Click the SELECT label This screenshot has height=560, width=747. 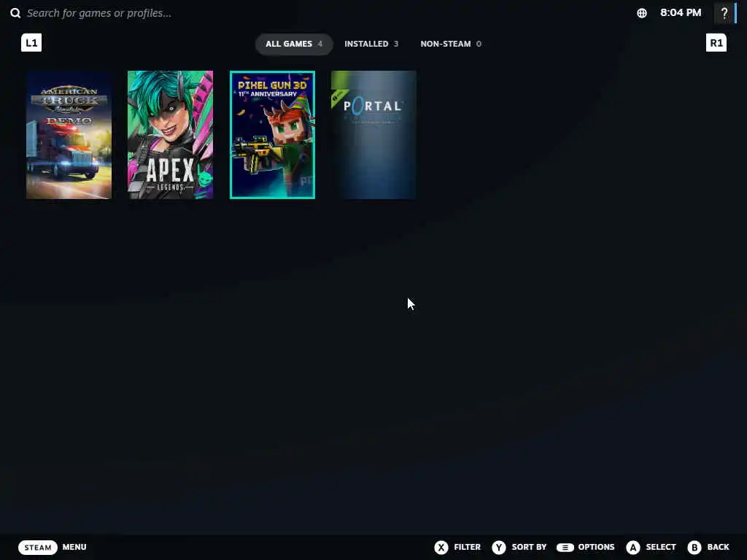[x=661, y=547]
